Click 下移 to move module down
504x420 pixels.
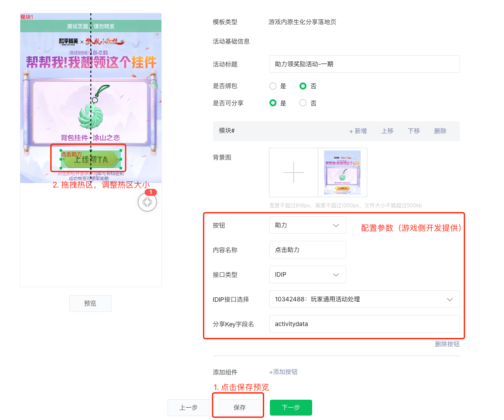(x=414, y=131)
